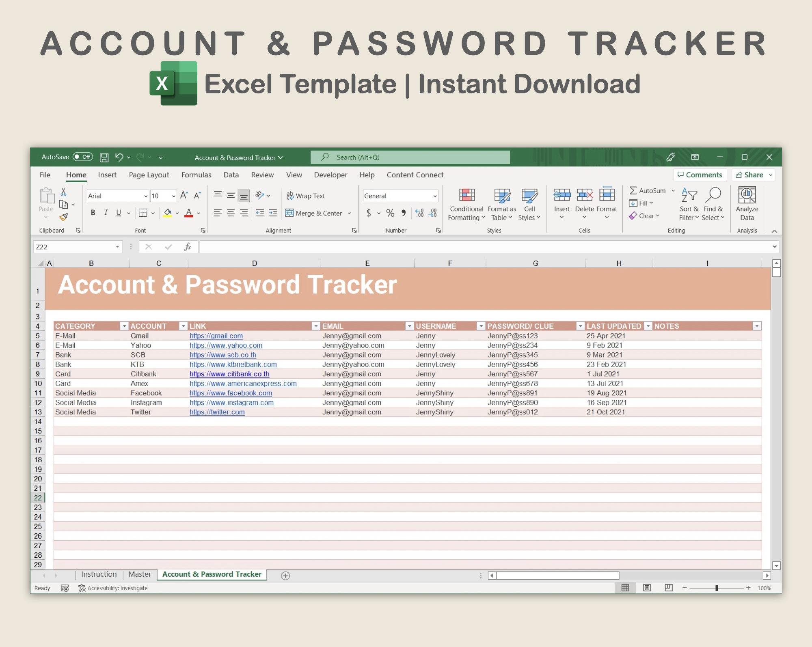
Task: Switch to Page Break Preview icon
Action: (x=669, y=588)
